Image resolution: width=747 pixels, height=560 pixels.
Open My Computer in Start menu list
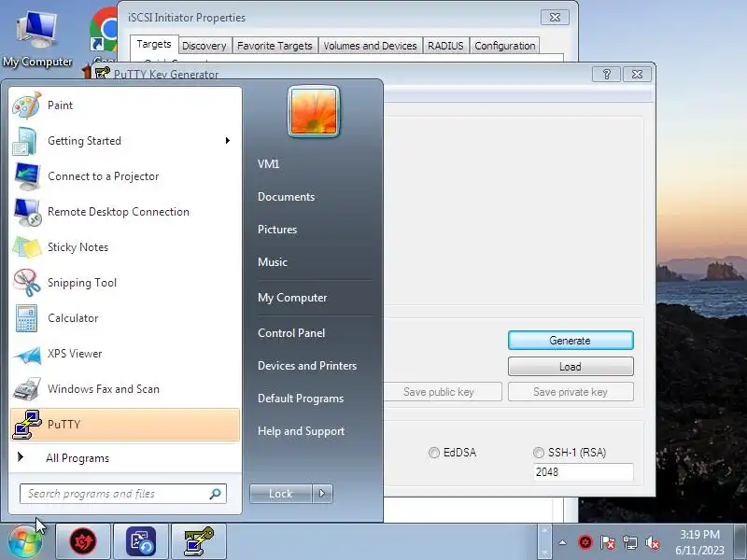pos(292,298)
